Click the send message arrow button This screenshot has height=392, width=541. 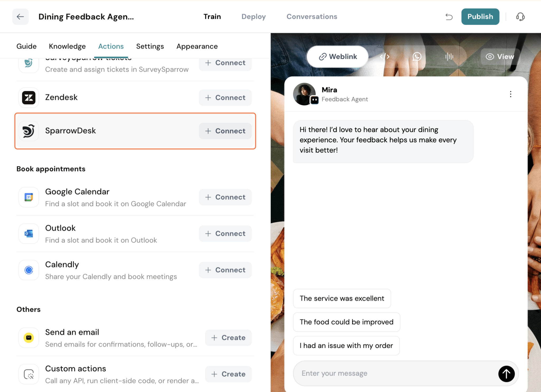coord(506,374)
